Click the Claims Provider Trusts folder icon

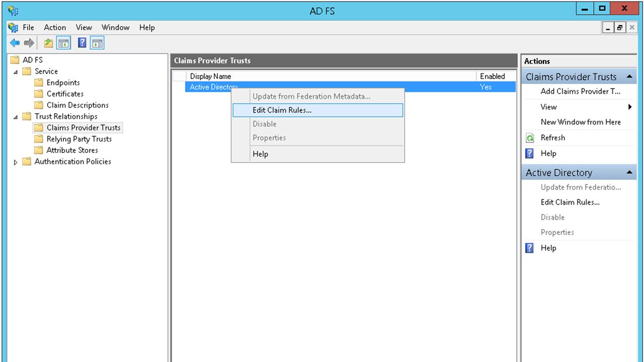click(39, 128)
